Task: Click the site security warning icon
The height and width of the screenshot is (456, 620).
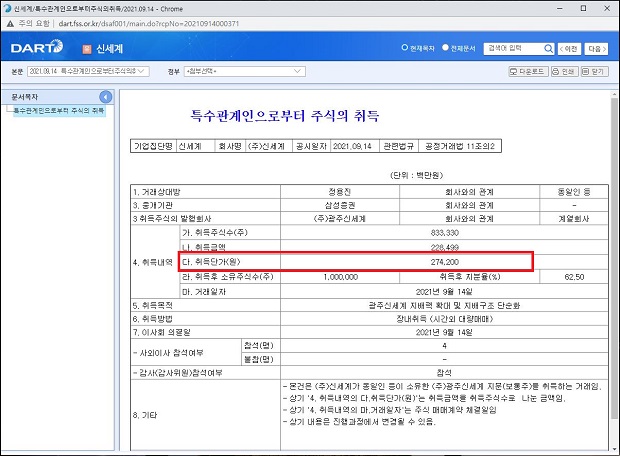Action: point(10,22)
